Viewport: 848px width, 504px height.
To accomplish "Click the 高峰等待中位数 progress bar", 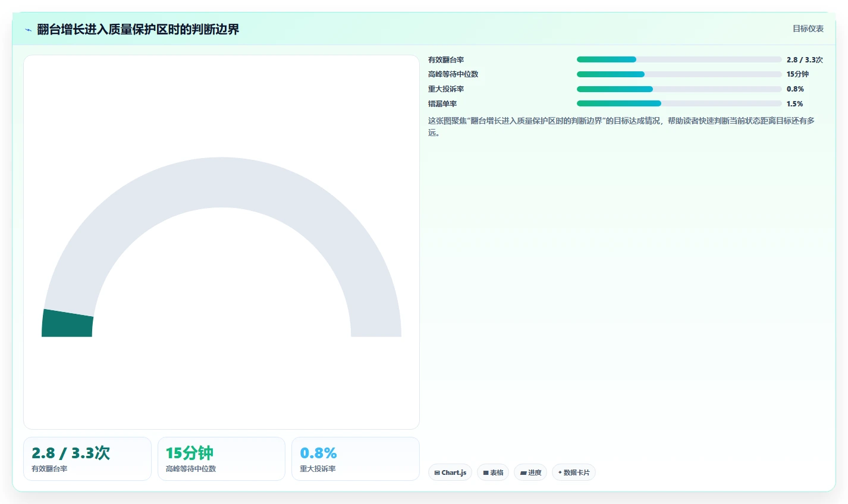I will [x=679, y=74].
